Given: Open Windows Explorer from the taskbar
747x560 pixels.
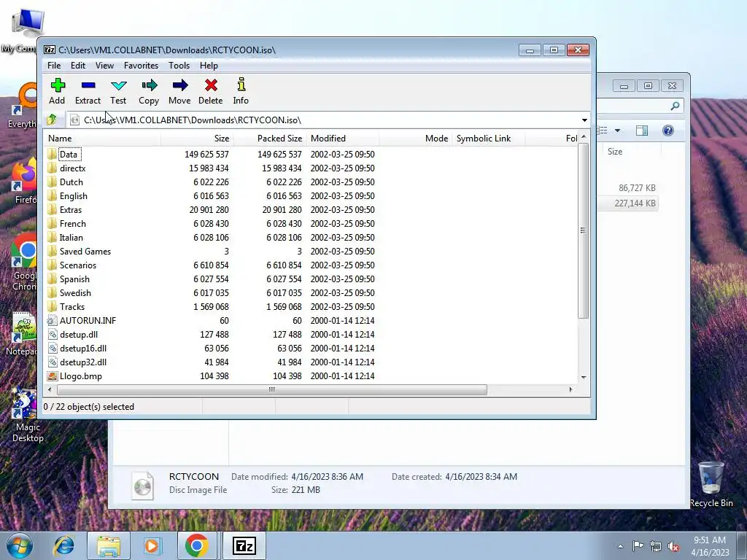Looking at the screenshot, I should tap(109, 545).
